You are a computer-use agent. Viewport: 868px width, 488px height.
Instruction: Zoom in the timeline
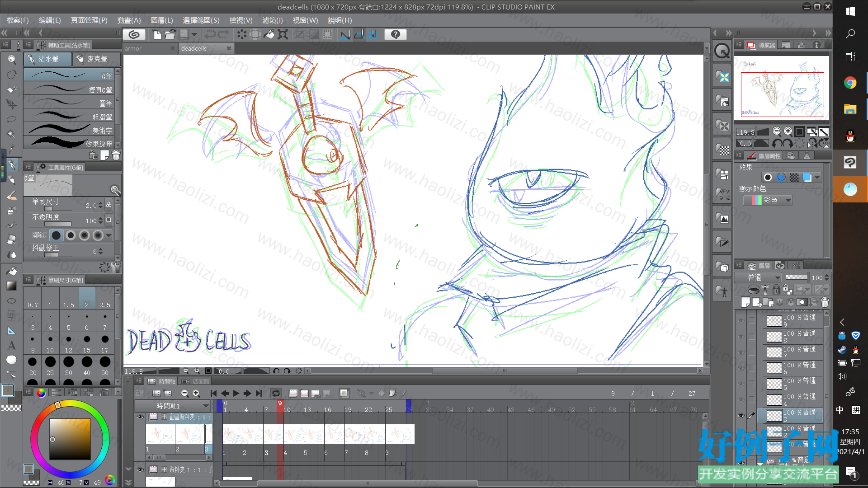point(196,394)
